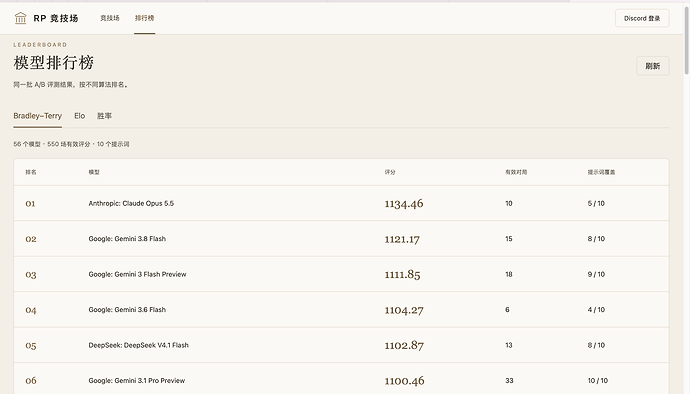Viewport: 690px width, 394px height.
Task: Click rank number 05
Action: pyautogui.click(x=31, y=346)
